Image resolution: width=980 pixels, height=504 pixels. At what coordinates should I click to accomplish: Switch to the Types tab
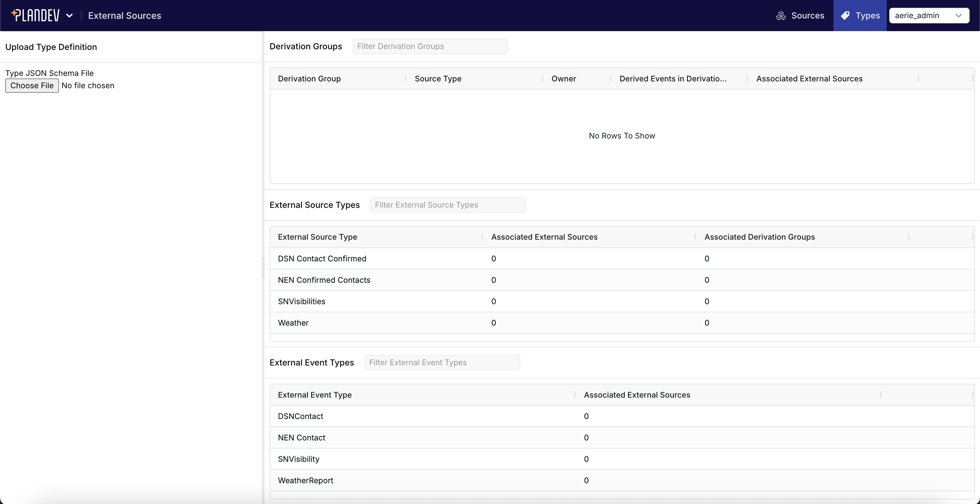point(860,15)
